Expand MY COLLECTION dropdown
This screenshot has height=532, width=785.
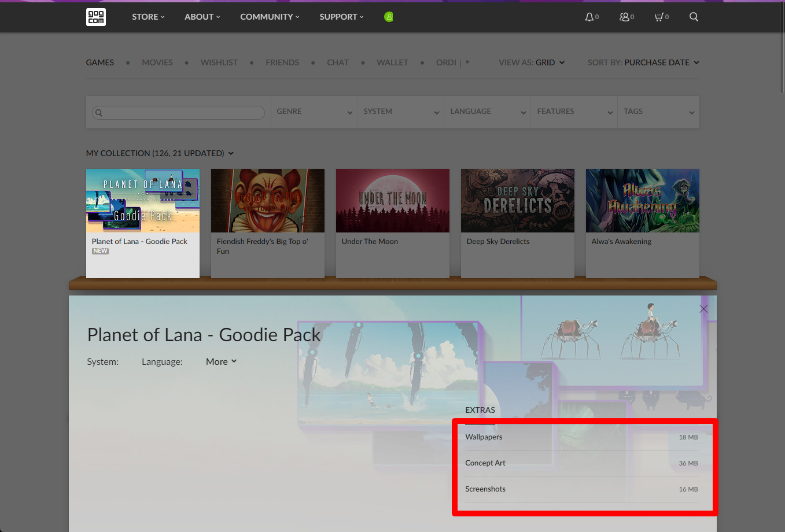tap(160, 153)
